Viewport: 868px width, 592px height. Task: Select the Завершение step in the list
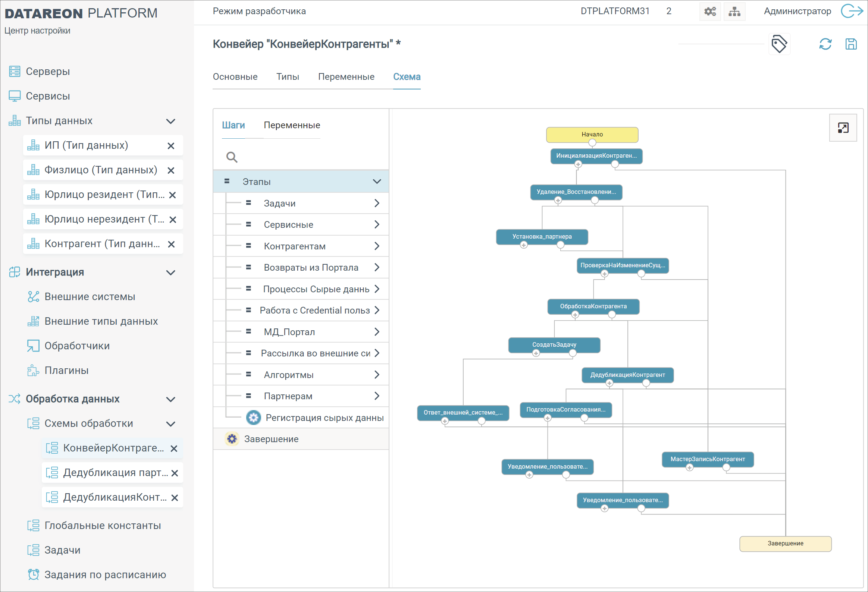coord(271,439)
